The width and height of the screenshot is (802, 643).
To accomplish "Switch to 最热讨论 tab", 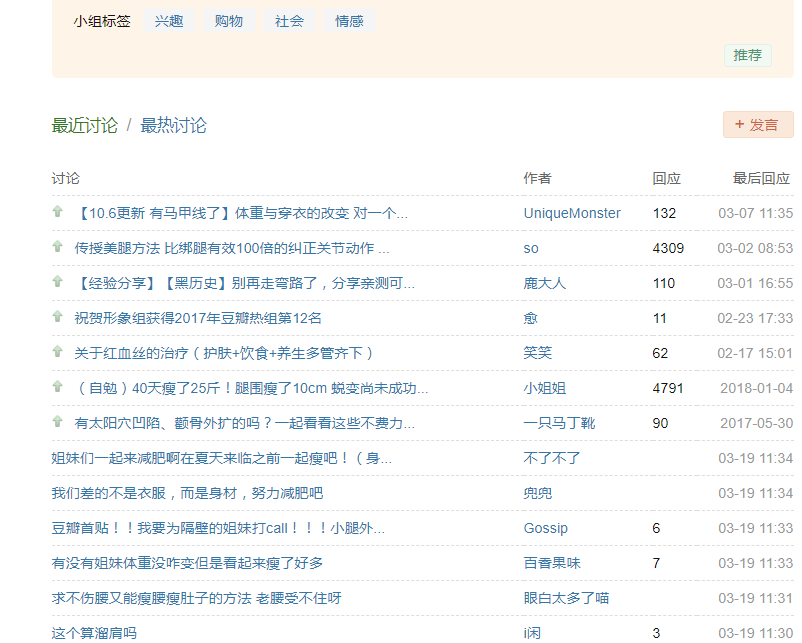I will point(173,126).
